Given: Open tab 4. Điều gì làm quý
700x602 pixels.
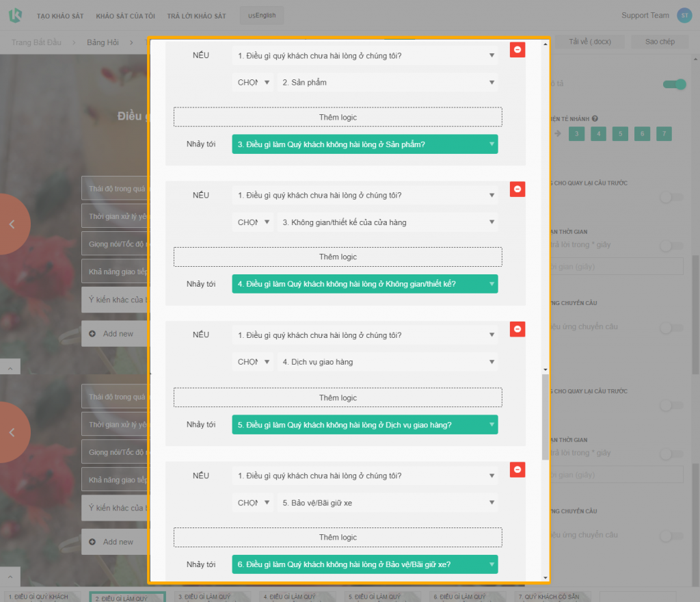Looking at the screenshot, I should pyautogui.click(x=297, y=597).
